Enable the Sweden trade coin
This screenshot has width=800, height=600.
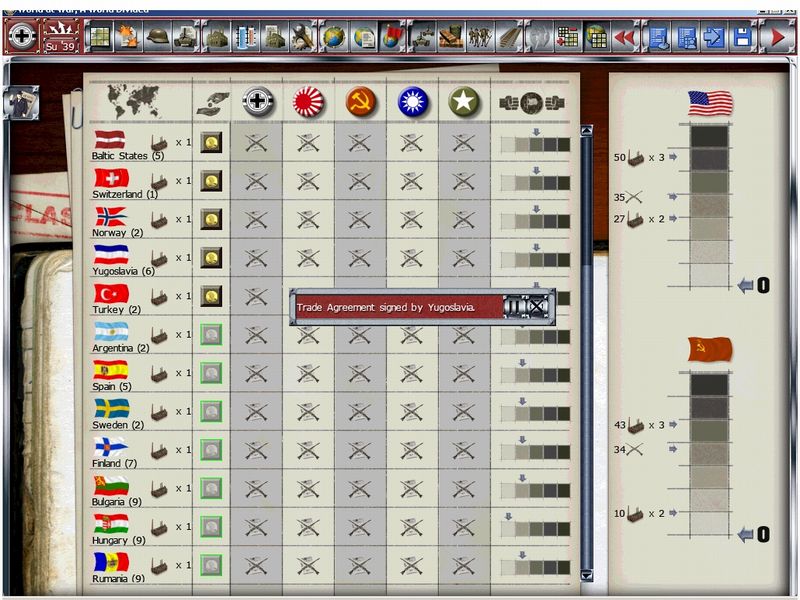point(211,411)
